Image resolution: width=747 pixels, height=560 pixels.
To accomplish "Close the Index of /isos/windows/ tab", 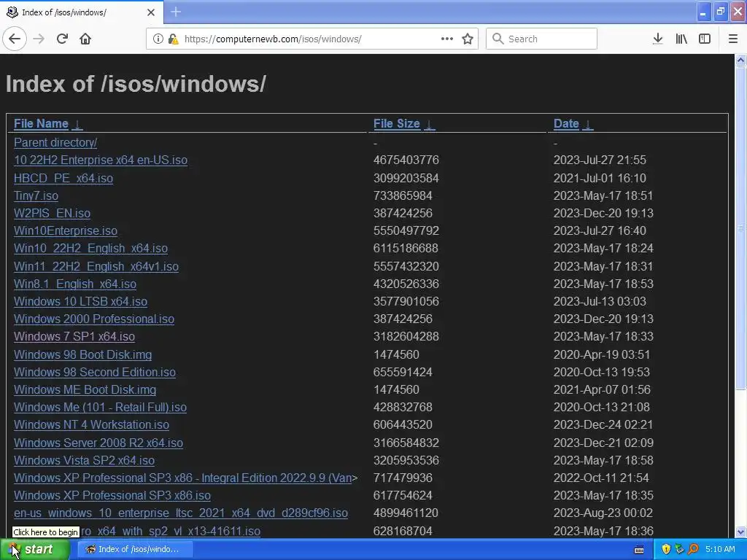I will 150,12.
